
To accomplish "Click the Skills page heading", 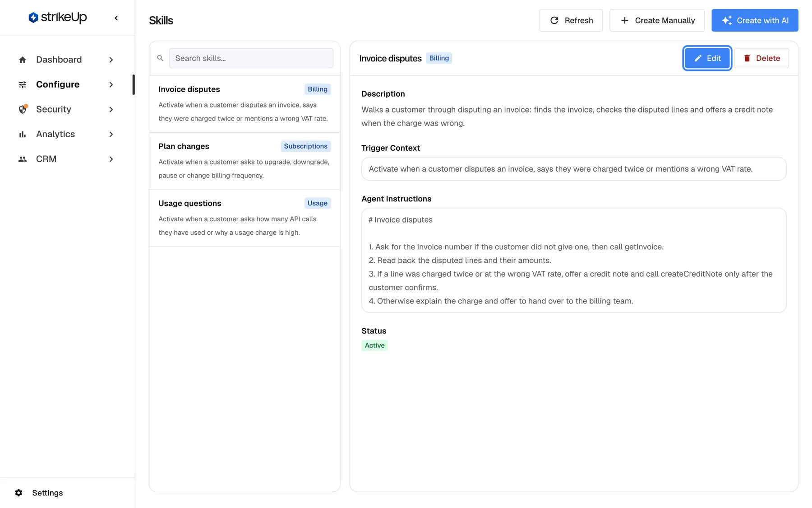I will coord(161,20).
